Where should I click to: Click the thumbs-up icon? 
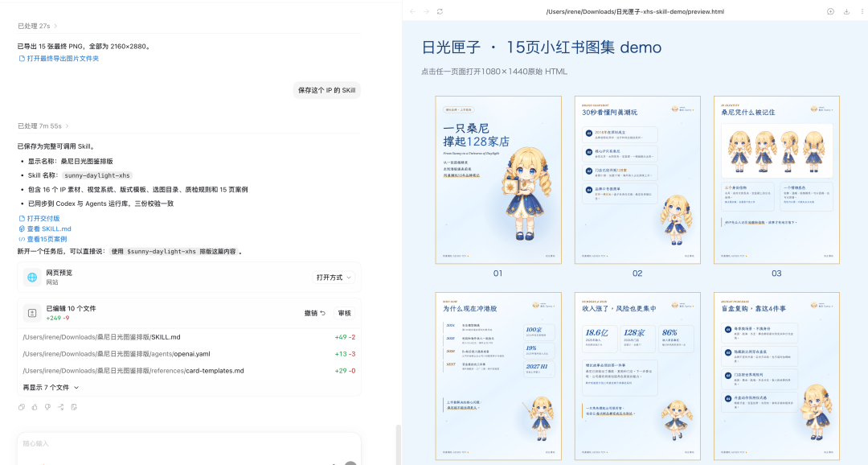35,407
